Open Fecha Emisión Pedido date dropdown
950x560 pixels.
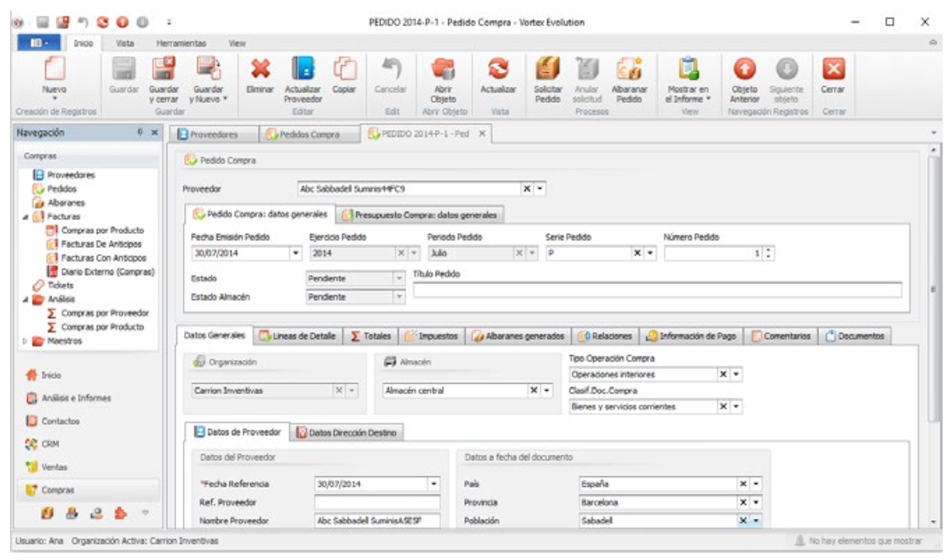[296, 253]
